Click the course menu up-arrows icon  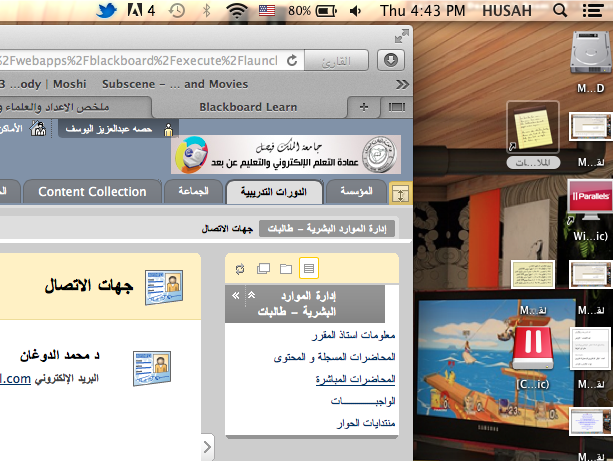251,295
